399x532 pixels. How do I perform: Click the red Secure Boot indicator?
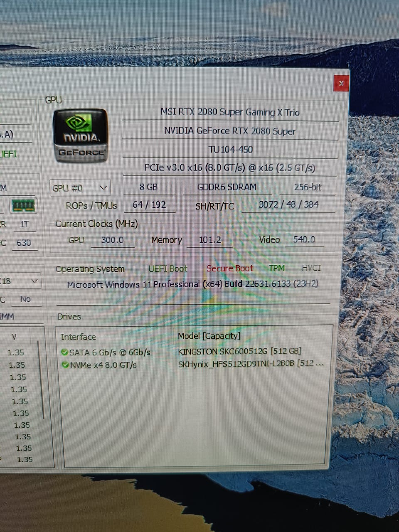point(230,268)
